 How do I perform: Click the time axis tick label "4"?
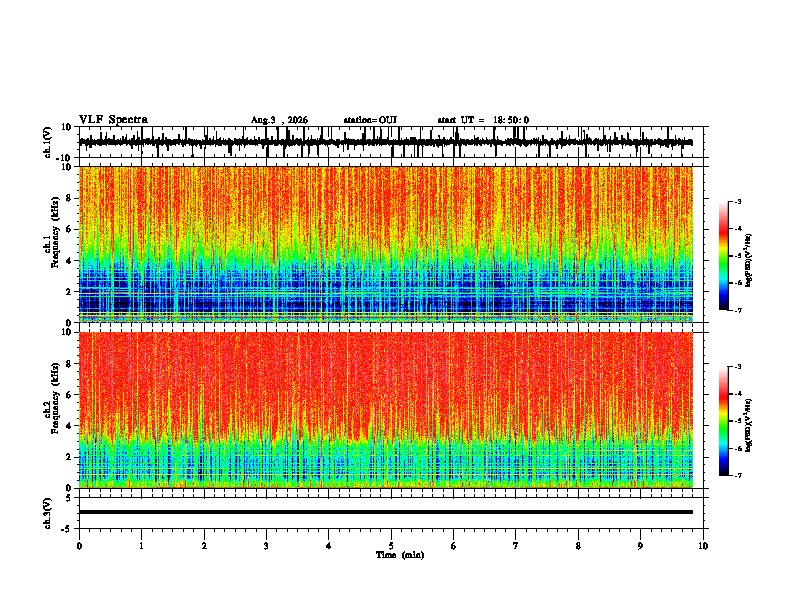(x=329, y=546)
